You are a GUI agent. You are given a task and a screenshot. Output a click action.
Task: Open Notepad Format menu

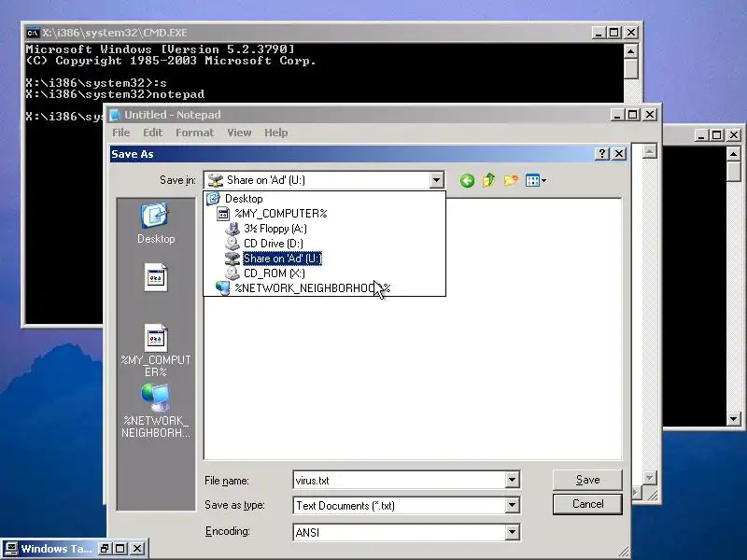(194, 133)
